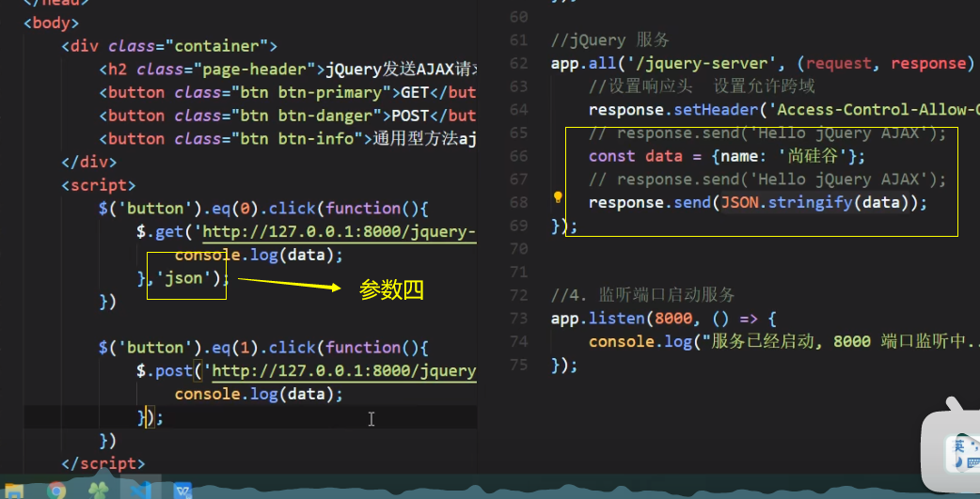Viewport: 980px width, 499px height.
Task: Click the //设置响应头 设置允许跨域 comment
Action: (702, 86)
